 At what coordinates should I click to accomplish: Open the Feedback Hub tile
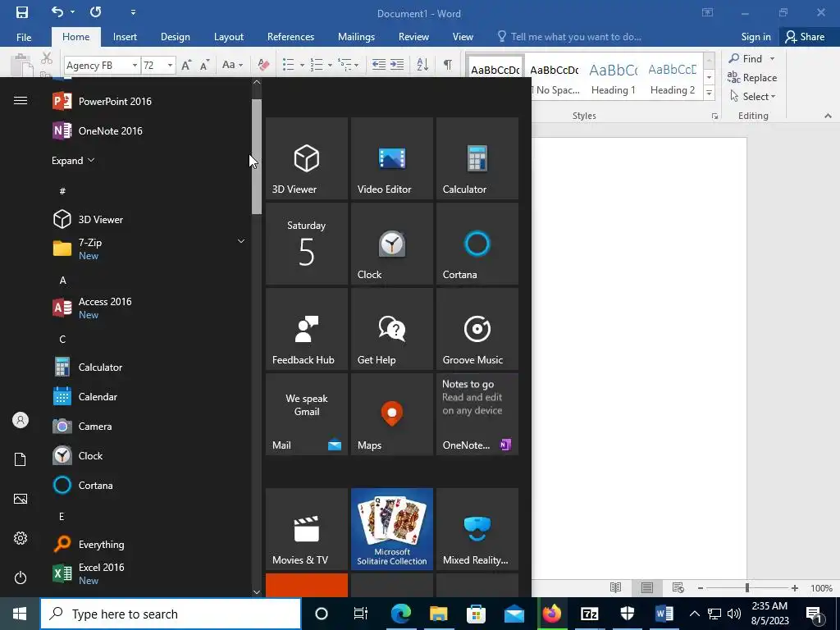[307, 329]
